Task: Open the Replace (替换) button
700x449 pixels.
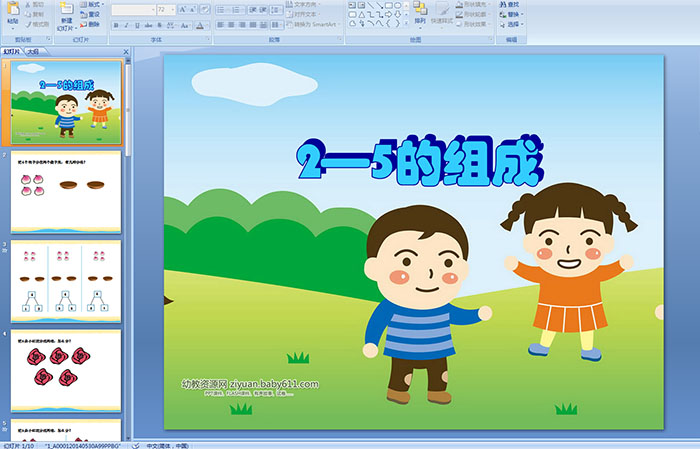Action: [x=511, y=14]
